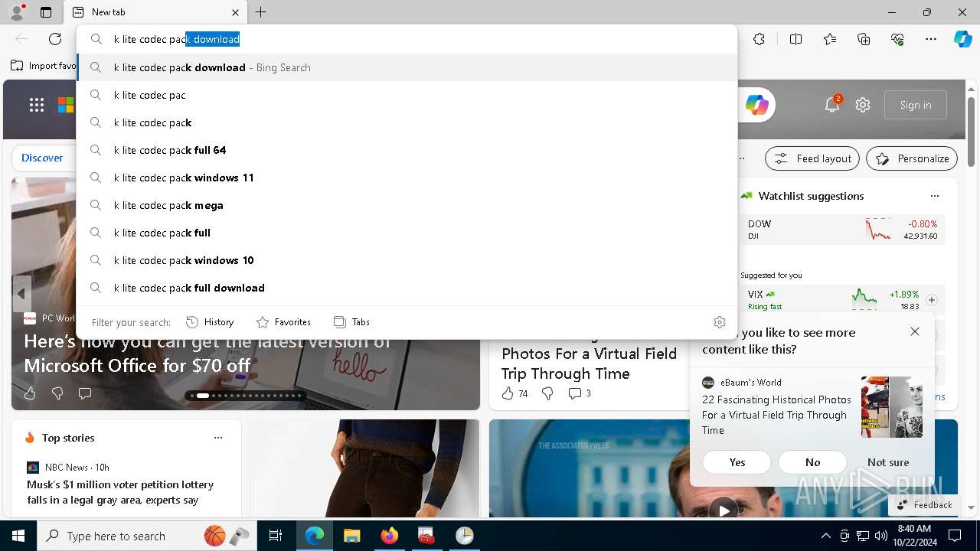Open Top stories more options
Screen dimensions: 980x551
(218, 438)
